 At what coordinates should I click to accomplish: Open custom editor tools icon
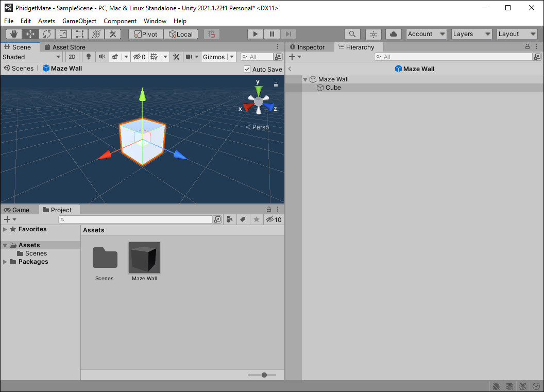point(113,34)
